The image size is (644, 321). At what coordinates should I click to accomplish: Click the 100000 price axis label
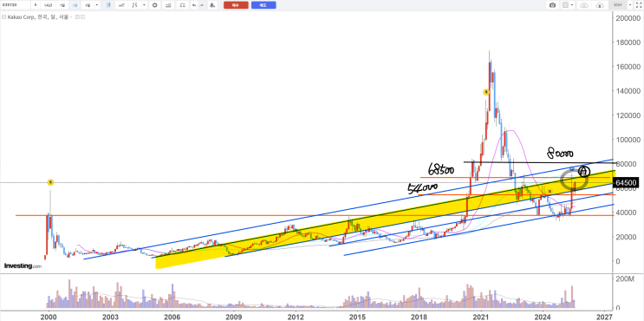point(628,140)
